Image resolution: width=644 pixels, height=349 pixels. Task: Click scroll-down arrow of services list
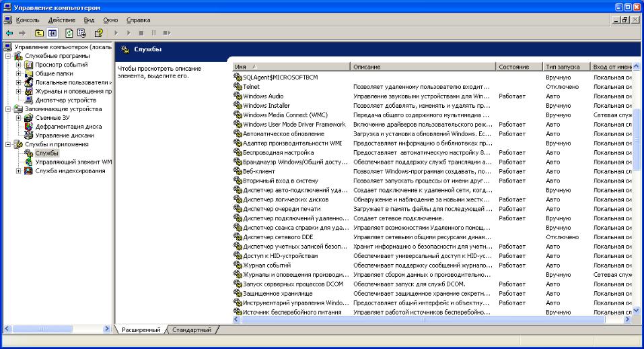(636, 311)
